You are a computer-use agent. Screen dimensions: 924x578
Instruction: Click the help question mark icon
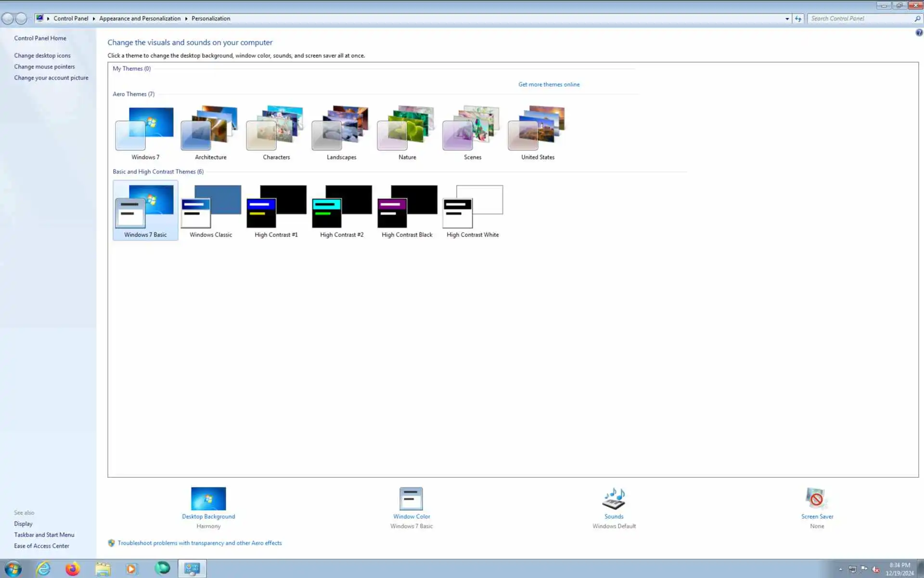(x=919, y=33)
